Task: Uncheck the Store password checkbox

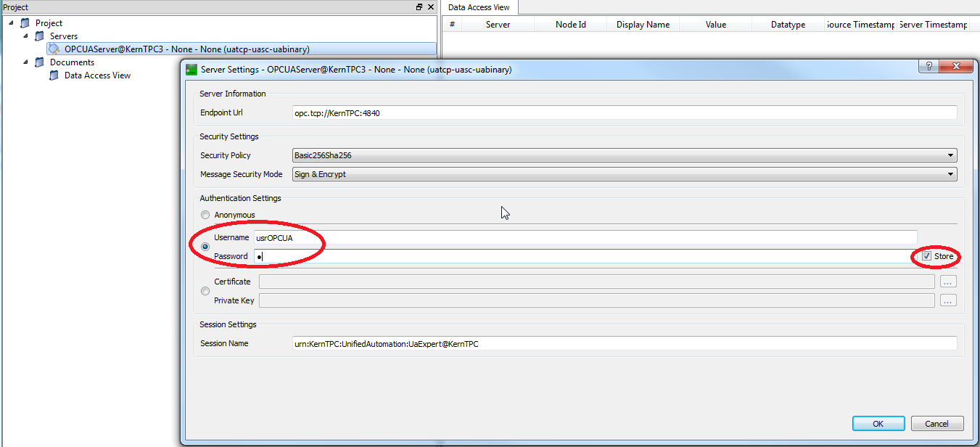Action: click(x=927, y=256)
